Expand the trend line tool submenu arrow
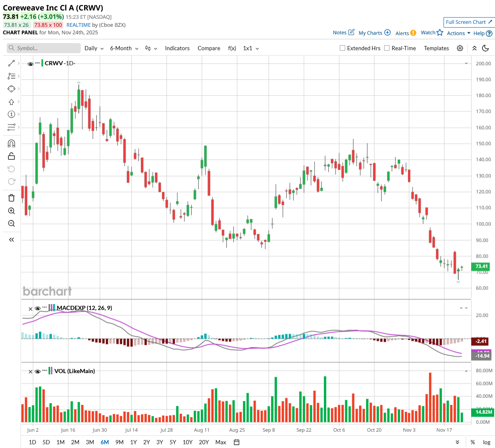495x448 pixels. (x=19, y=64)
